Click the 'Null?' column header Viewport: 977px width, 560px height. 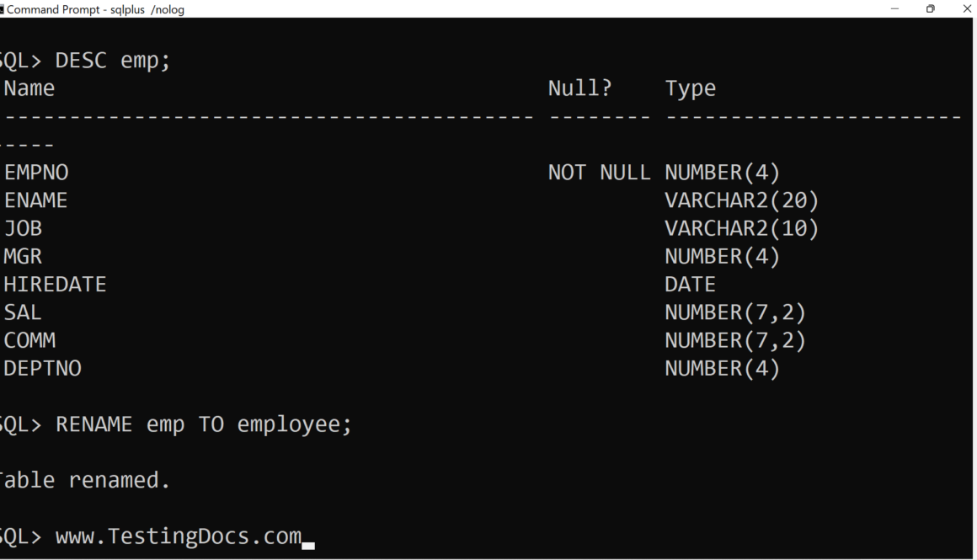(579, 88)
